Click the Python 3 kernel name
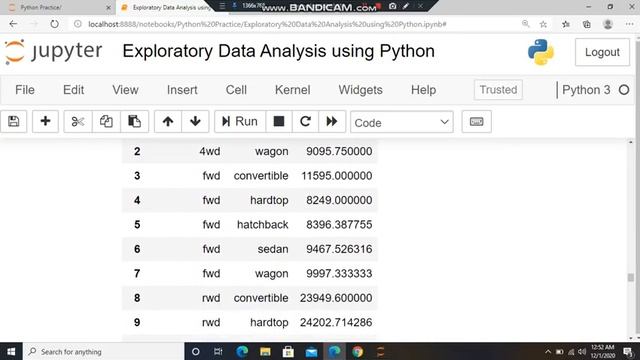This screenshot has width=640, height=360. (586, 90)
